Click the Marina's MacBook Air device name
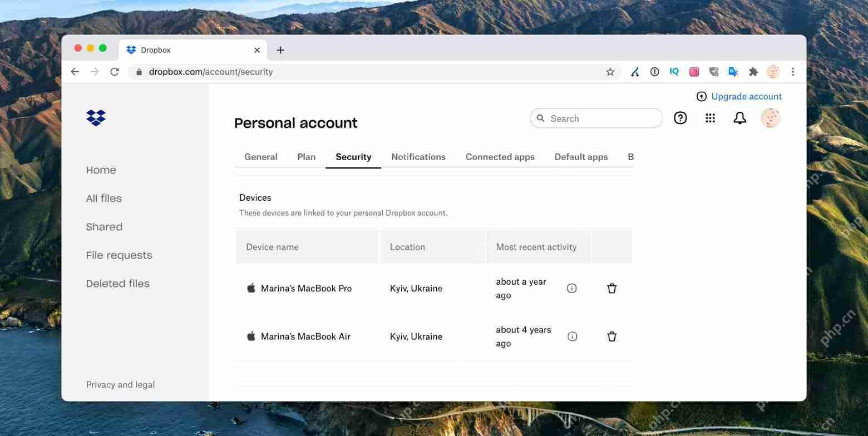 point(305,336)
